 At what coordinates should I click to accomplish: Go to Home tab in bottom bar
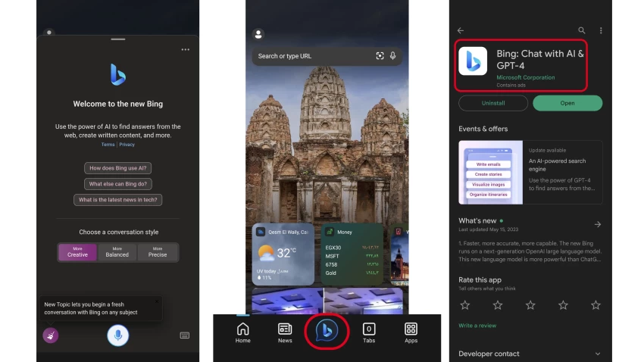[242, 332]
